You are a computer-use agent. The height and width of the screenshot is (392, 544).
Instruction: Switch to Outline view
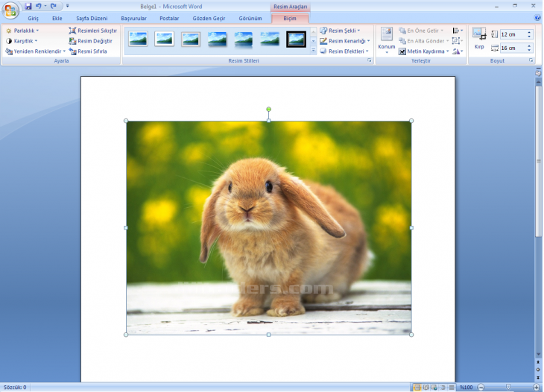click(x=443, y=387)
